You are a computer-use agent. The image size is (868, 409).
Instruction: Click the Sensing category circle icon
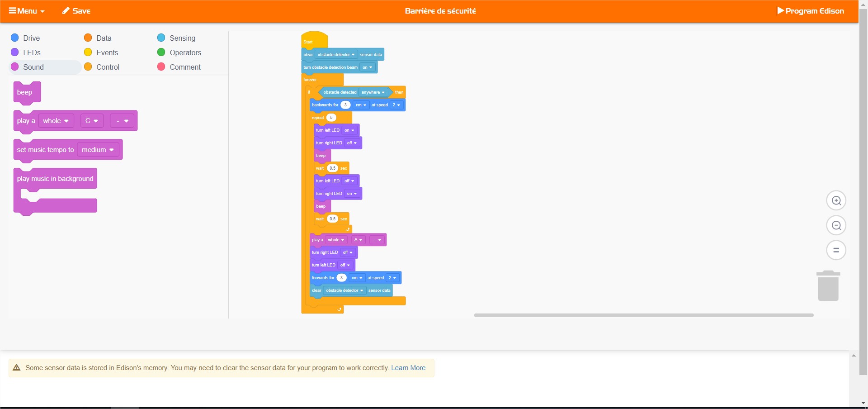coord(161,38)
